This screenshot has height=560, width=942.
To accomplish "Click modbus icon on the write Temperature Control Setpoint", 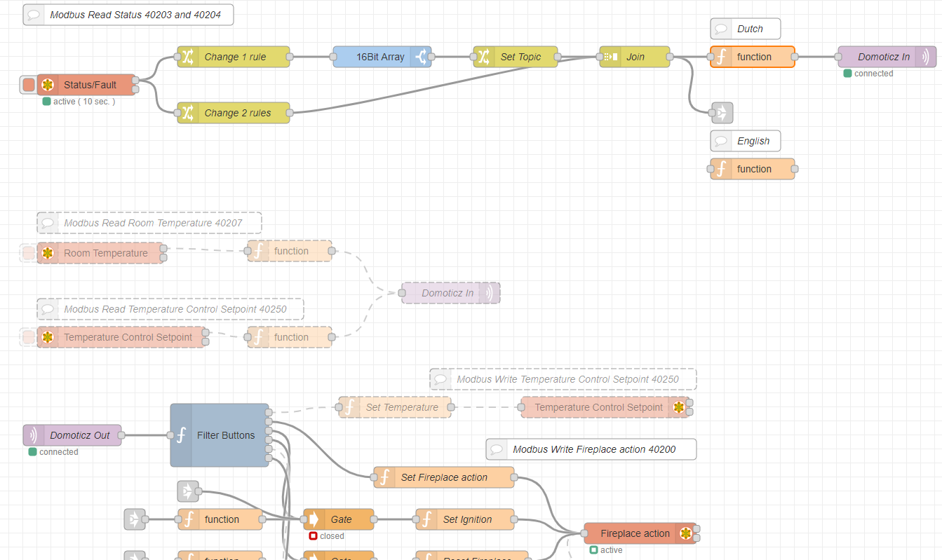I will [678, 407].
